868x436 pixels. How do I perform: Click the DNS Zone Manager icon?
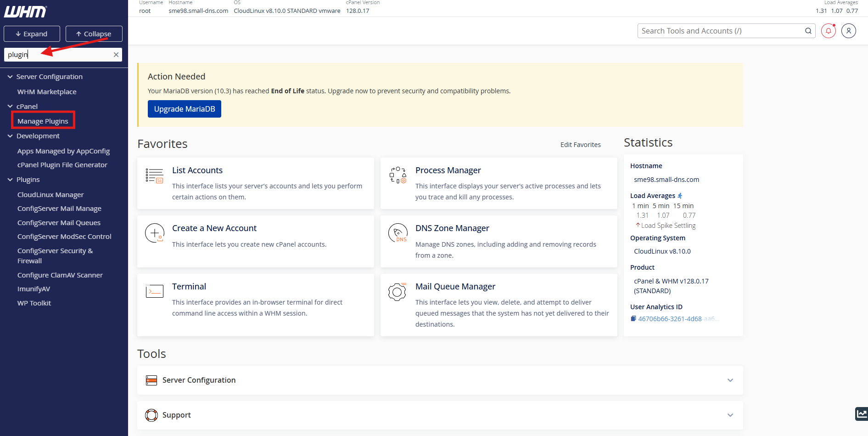pos(398,233)
